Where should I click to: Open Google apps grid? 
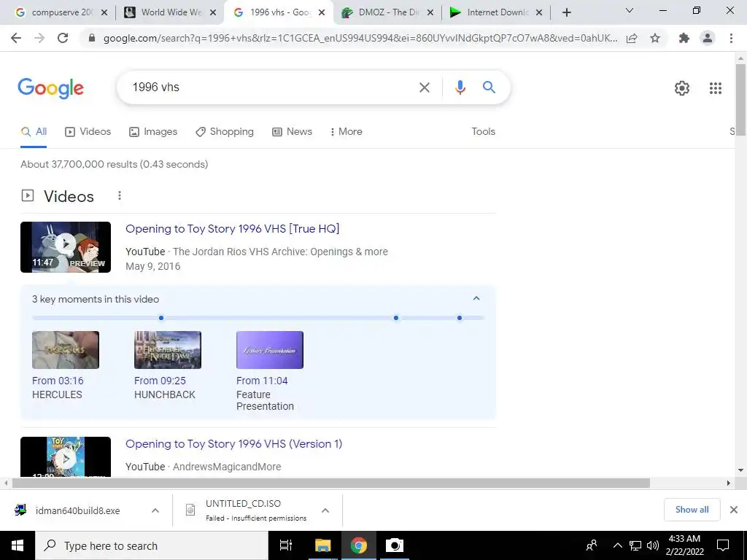pos(715,88)
